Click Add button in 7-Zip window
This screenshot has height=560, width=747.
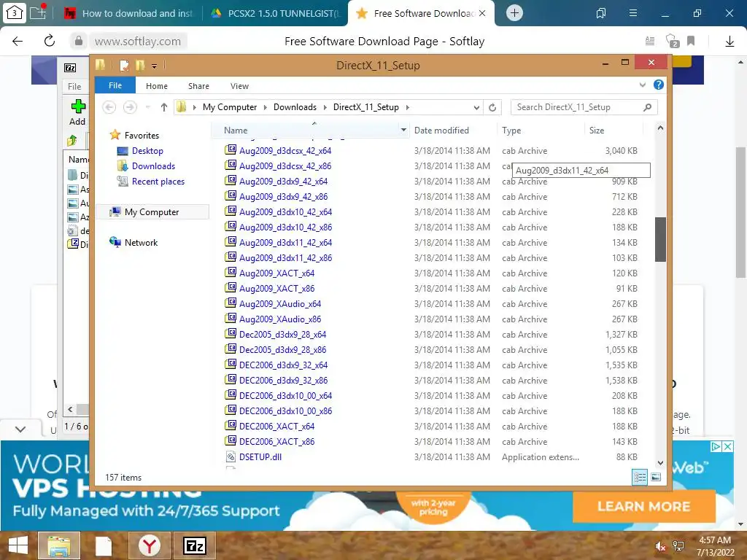77,112
